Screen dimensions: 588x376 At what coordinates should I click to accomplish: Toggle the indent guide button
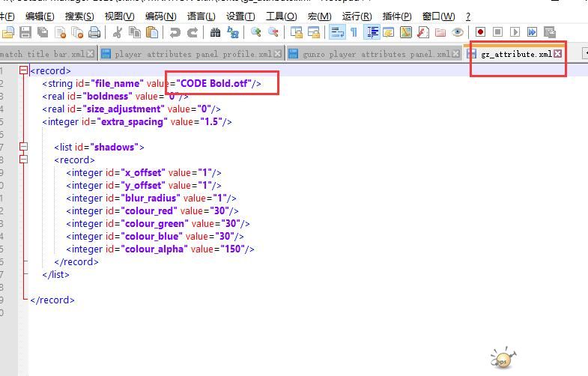click(x=372, y=32)
